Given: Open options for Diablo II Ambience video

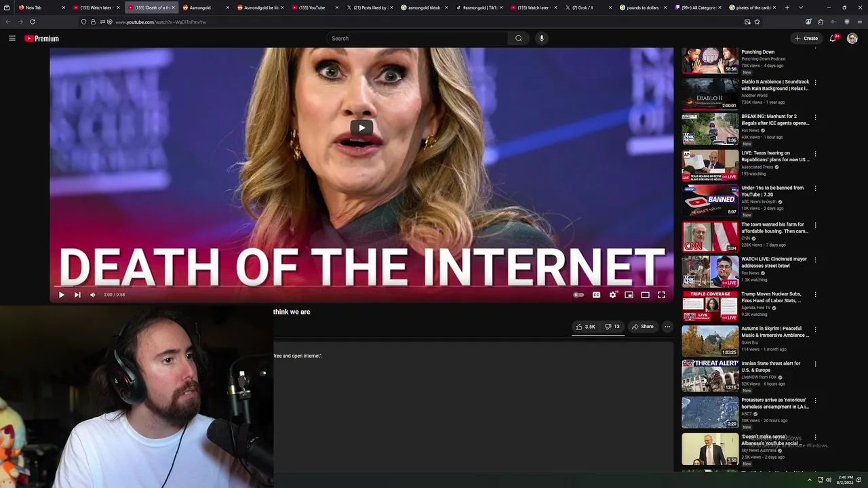Looking at the screenshot, I should click(815, 83).
